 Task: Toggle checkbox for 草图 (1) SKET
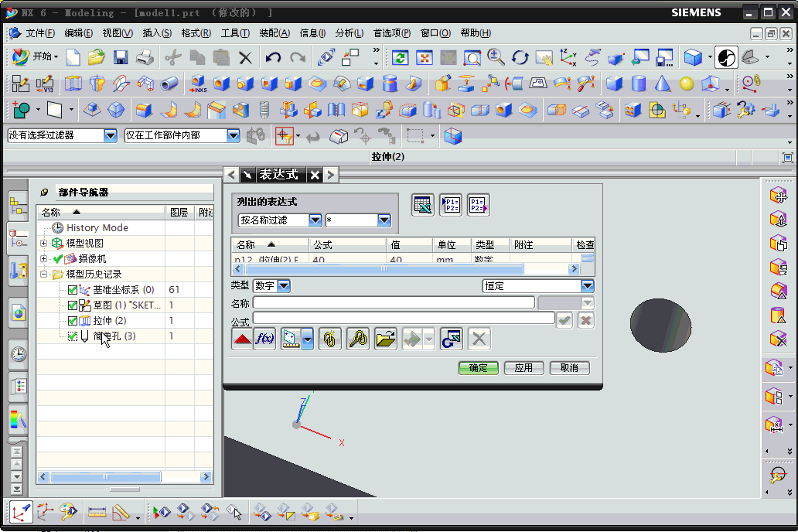(x=72, y=305)
